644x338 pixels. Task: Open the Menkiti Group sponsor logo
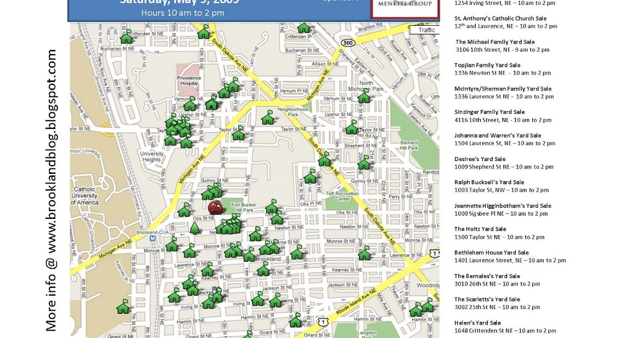point(405,6)
